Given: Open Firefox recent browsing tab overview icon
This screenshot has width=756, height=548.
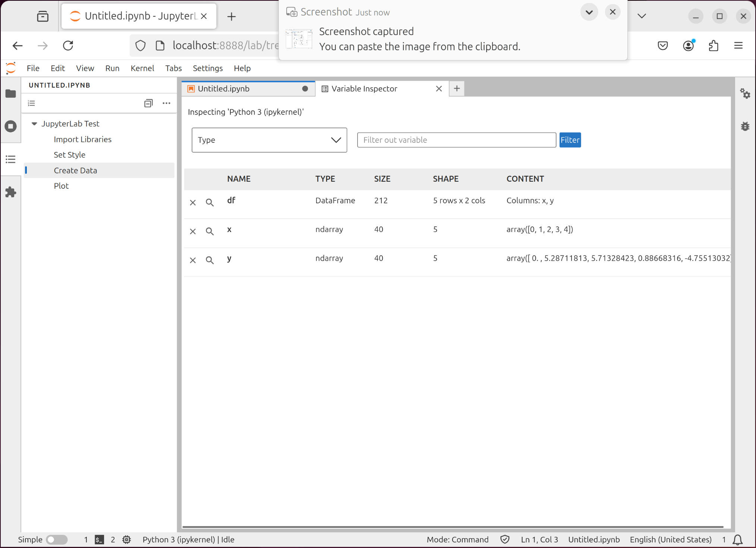Looking at the screenshot, I should 42,16.
